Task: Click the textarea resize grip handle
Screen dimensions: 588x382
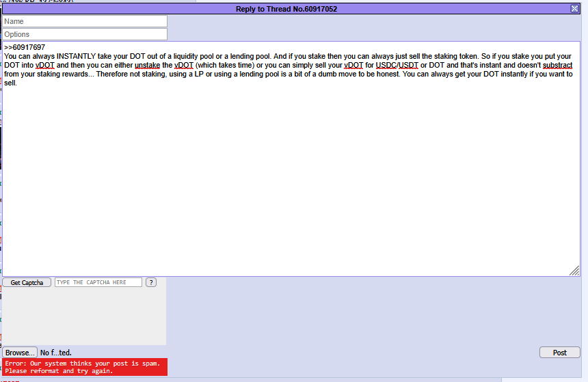Action: tap(574, 271)
